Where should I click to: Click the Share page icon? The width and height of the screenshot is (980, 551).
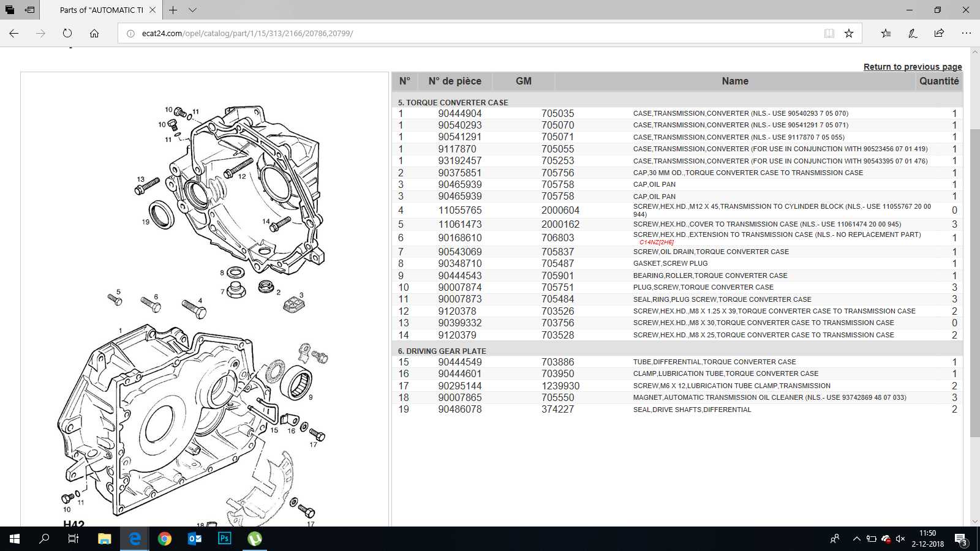[x=939, y=33]
